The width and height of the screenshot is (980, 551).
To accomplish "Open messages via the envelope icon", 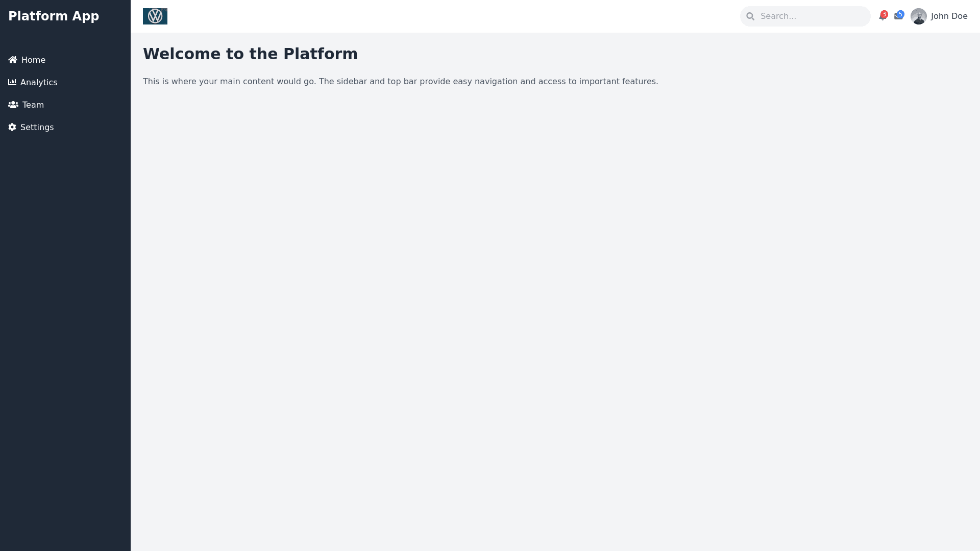I will [x=897, y=18].
